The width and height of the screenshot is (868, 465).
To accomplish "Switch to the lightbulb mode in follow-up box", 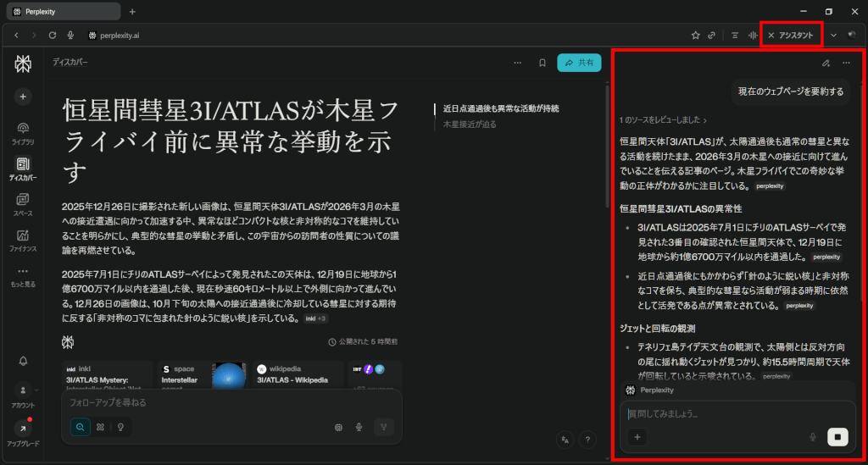I will [x=120, y=428].
